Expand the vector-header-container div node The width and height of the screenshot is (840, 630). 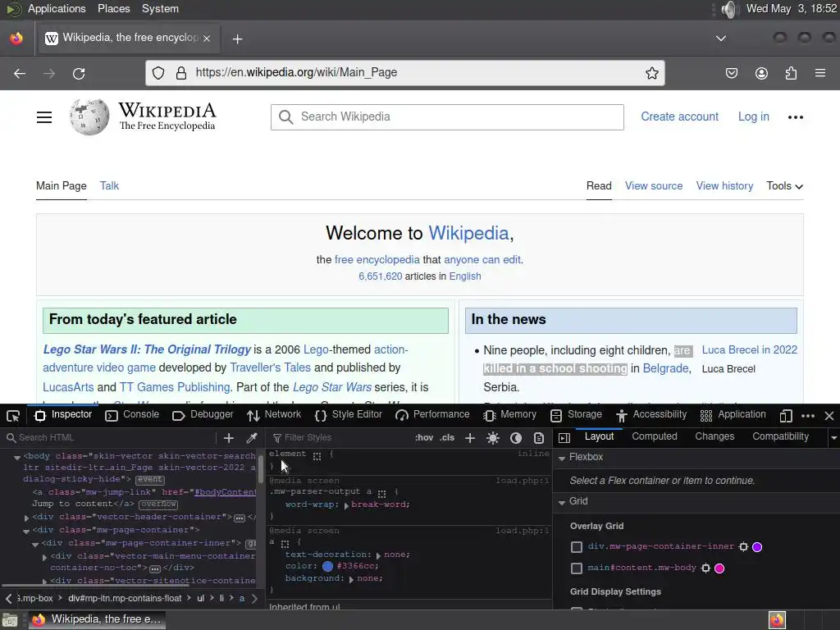(26, 518)
